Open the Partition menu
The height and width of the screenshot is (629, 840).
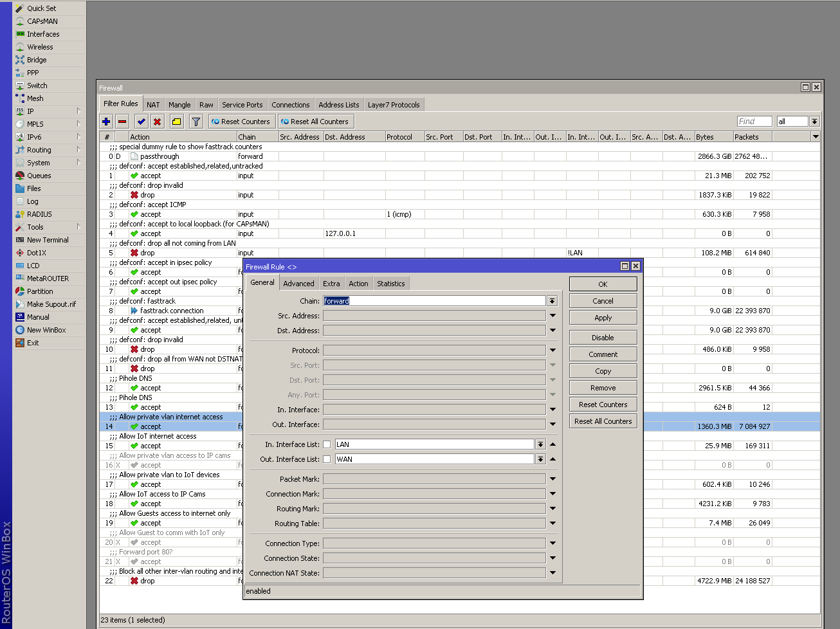point(40,291)
